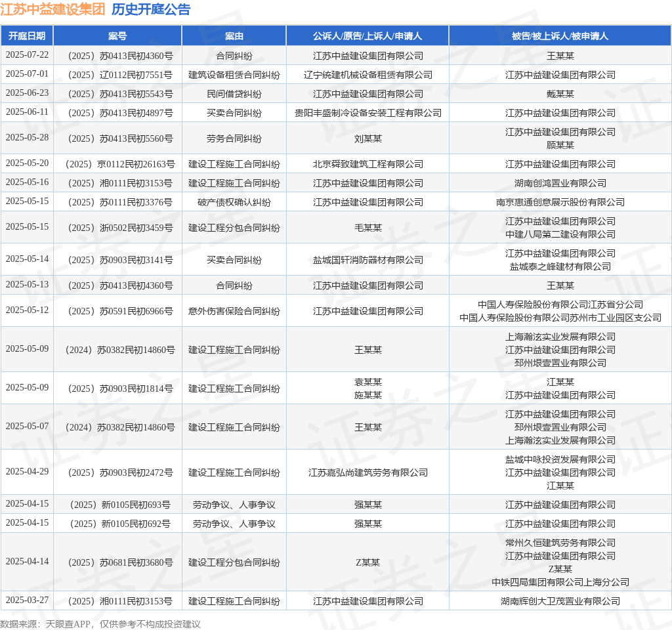
Task: Click the date 2025-05-14
Action: (27, 259)
